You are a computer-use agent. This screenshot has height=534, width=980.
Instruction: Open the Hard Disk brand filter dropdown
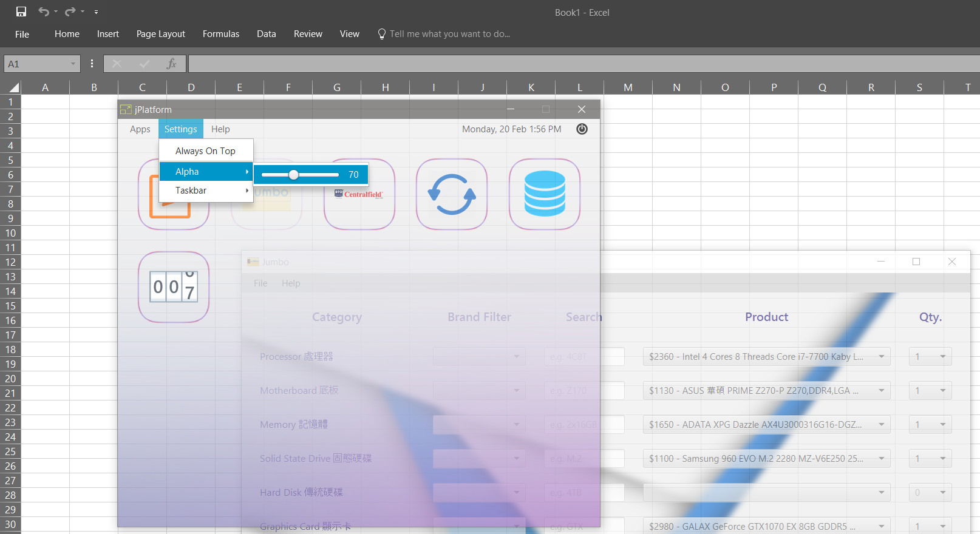point(480,493)
